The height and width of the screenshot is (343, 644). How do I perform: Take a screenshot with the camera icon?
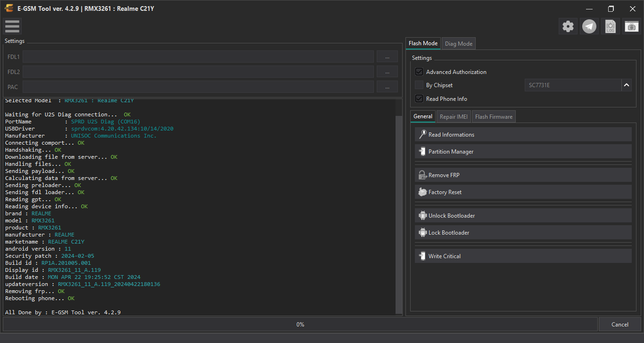pos(632,26)
